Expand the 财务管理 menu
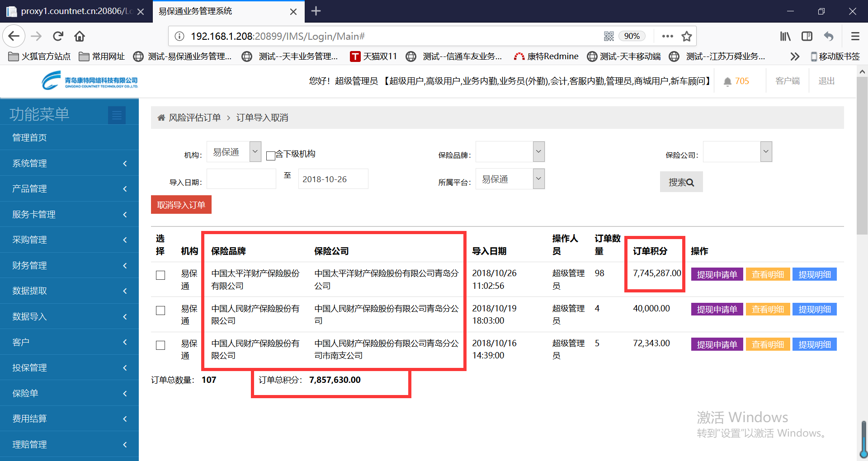Viewport: 868px width, 461px height. pyautogui.click(x=69, y=265)
